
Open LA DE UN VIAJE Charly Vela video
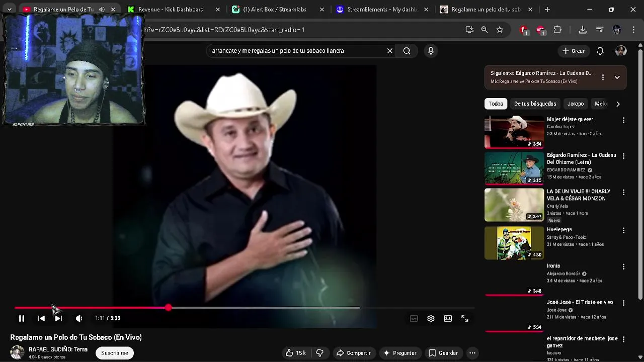(514, 205)
